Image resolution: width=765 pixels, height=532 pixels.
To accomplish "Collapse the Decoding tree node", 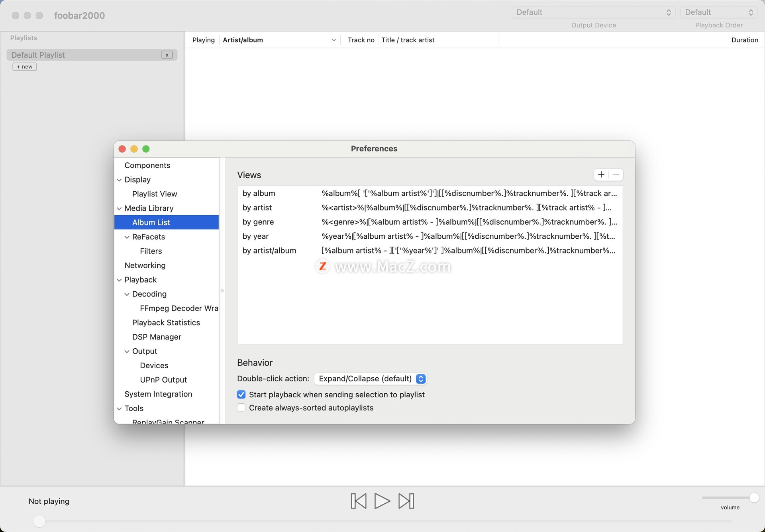I will [x=127, y=294].
